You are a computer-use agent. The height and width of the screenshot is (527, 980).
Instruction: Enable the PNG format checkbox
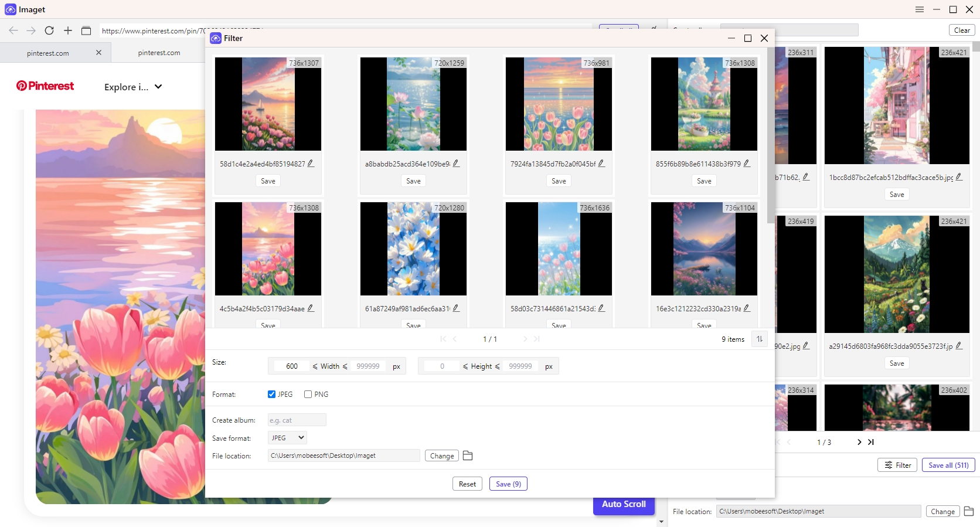[x=308, y=394]
